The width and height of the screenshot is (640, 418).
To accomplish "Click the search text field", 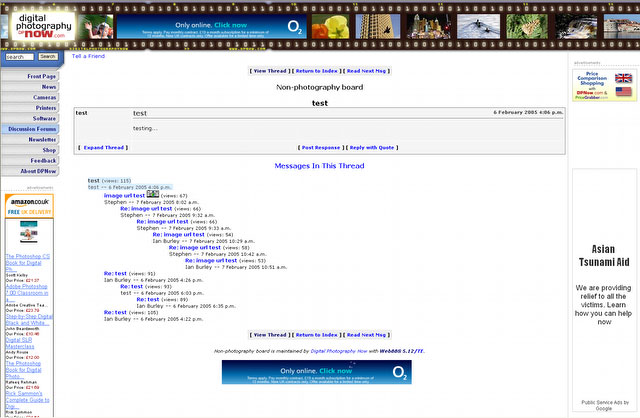I will click(x=19, y=57).
